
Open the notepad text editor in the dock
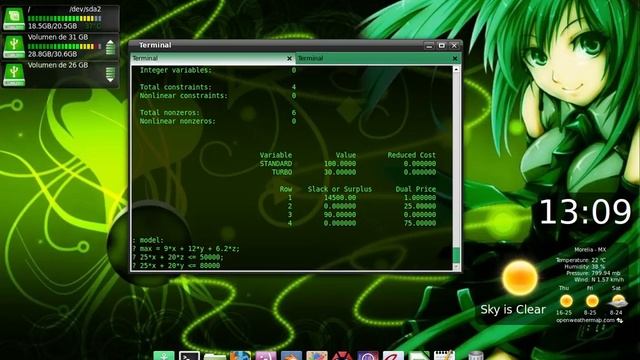click(x=444, y=355)
